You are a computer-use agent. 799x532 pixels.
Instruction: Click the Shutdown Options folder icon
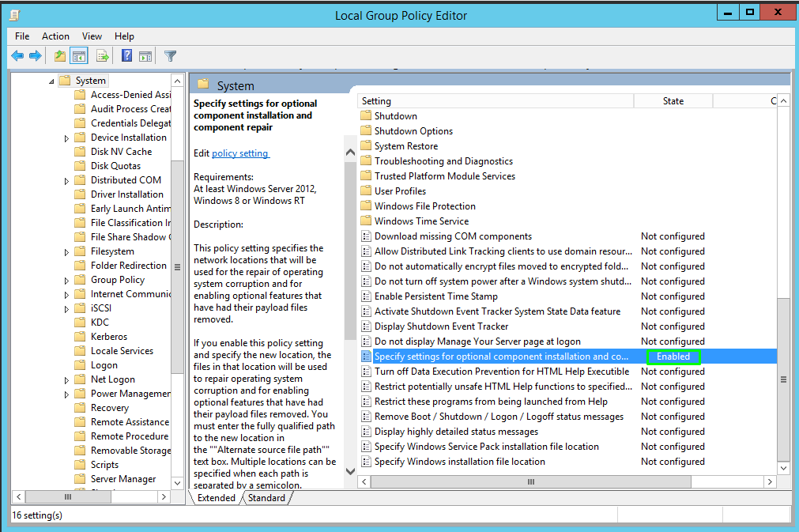tap(366, 130)
